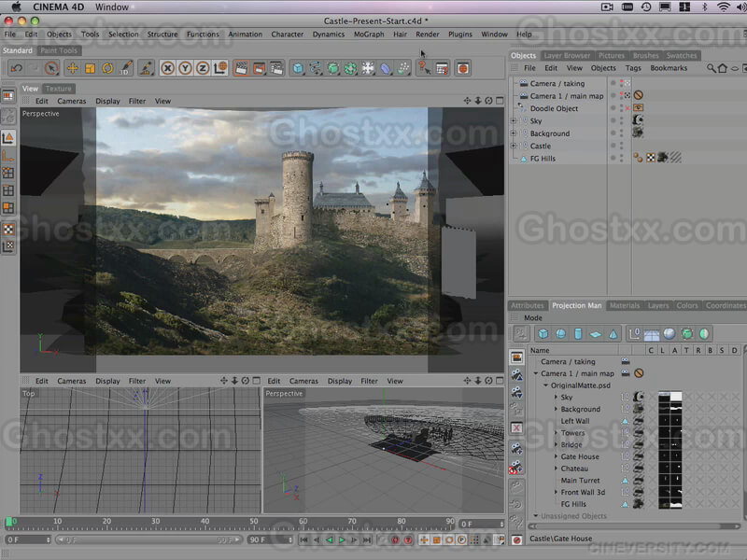Toggle visibility dots for Camera / taking

[622, 83]
